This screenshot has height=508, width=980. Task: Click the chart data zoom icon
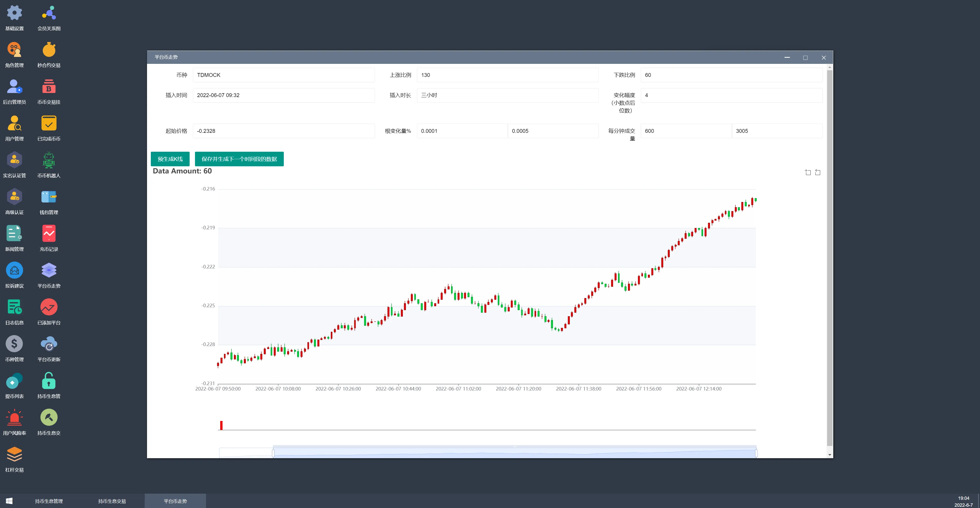(x=808, y=172)
